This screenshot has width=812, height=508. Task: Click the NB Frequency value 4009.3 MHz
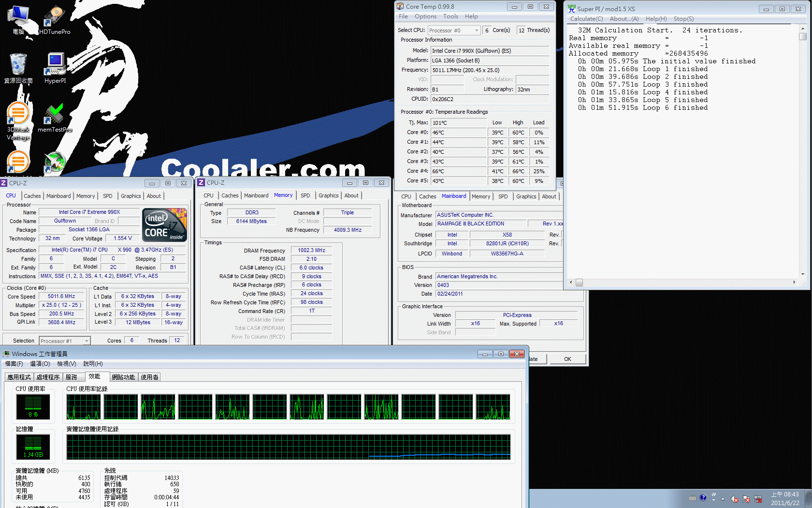(x=348, y=230)
